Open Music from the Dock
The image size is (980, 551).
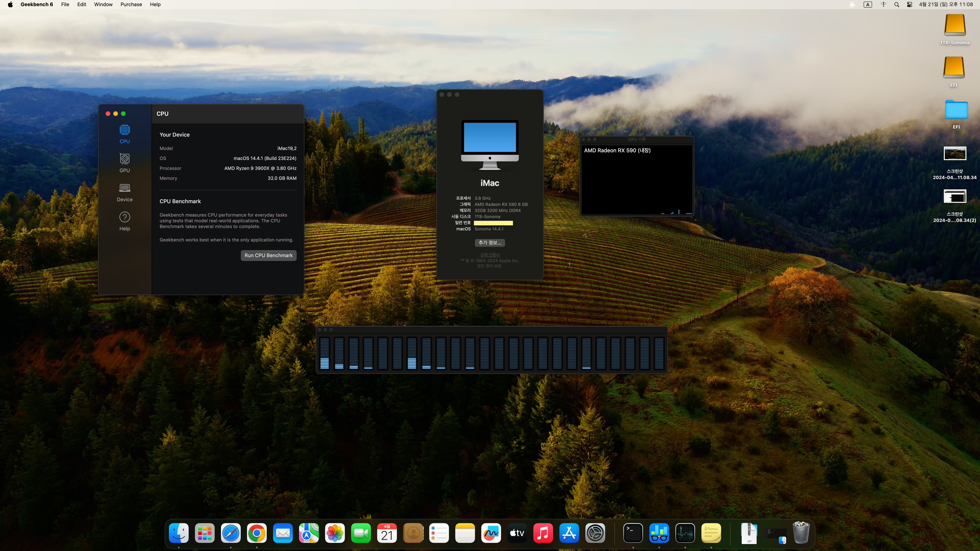coord(543,533)
